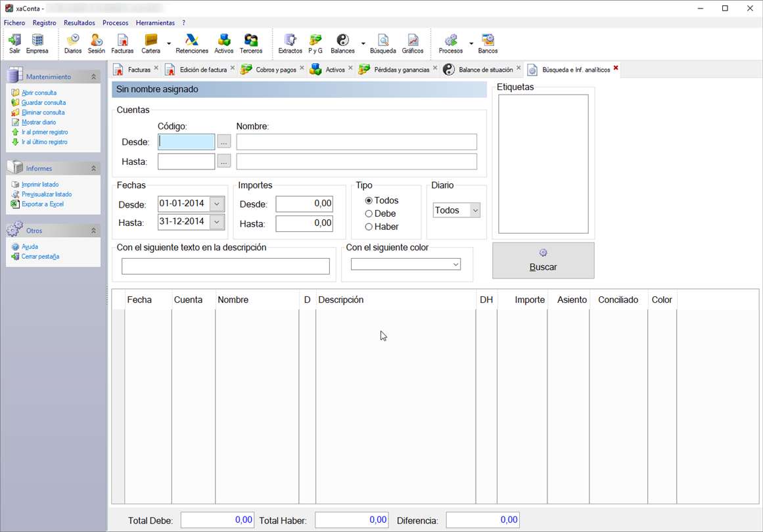Close the Búsqueda e Inf. analíticos tab

[616, 68]
